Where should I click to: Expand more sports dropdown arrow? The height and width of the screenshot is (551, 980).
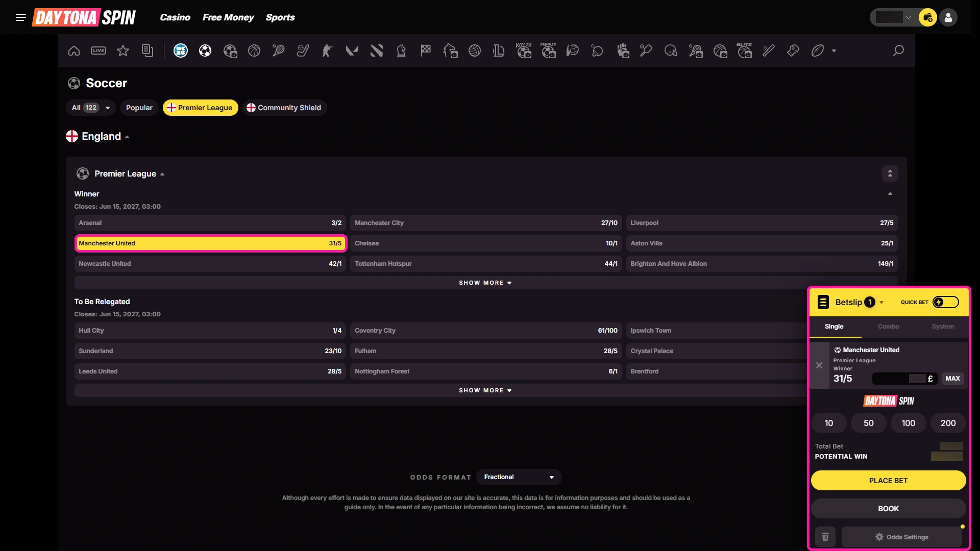[834, 51]
